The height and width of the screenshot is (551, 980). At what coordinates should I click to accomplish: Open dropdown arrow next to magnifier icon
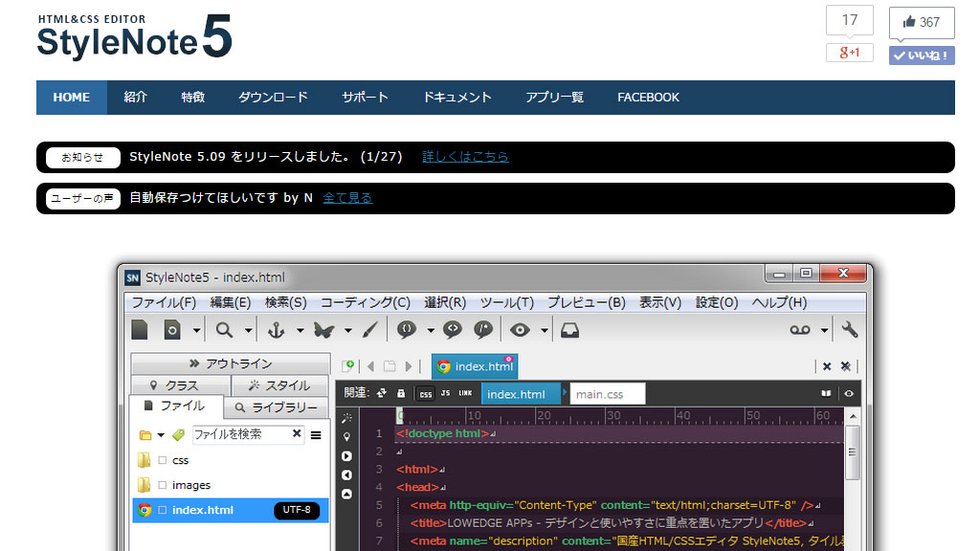click(x=249, y=330)
